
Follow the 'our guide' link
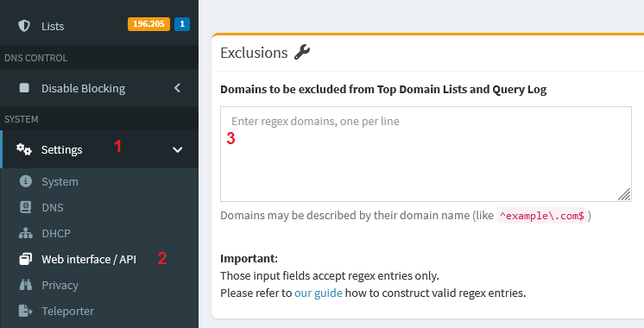319,293
